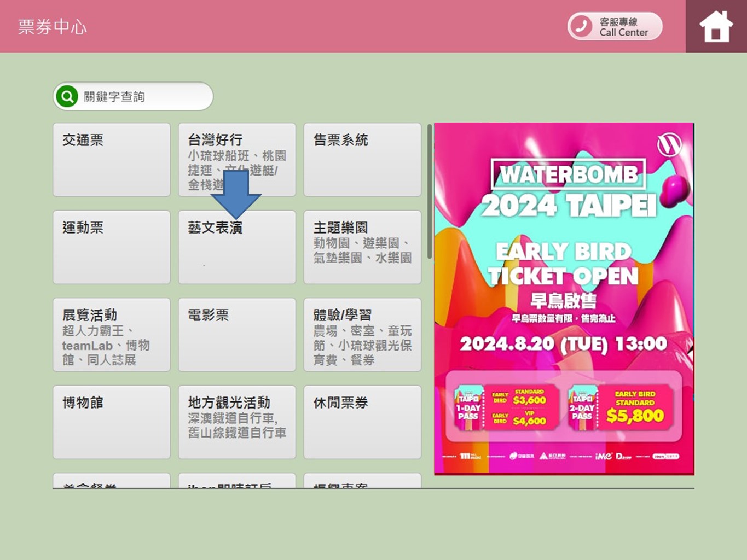Open the 體驗/學習 category

click(x=362, y=335)
